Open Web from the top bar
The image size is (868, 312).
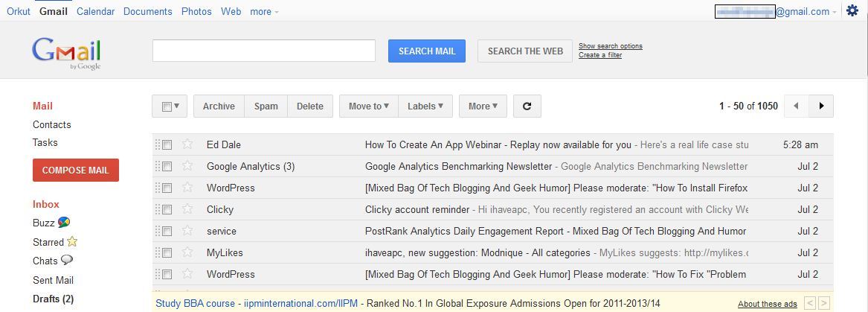coord(231,12)
